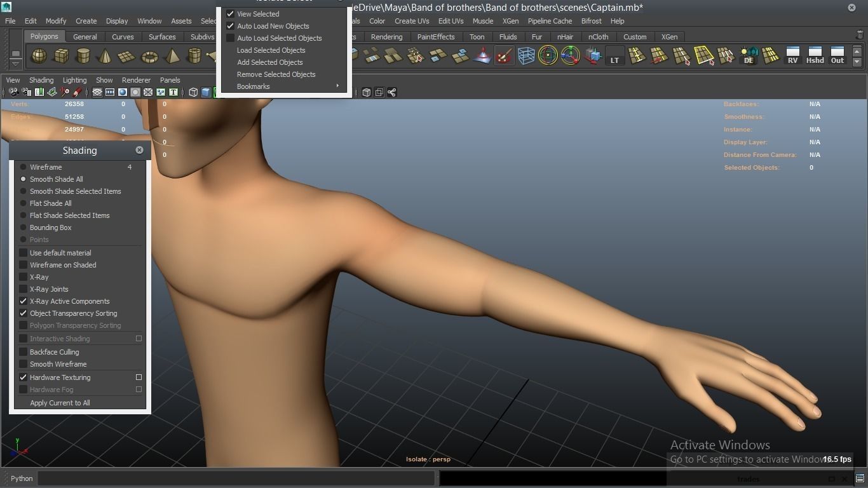
Task: Click the Python command input field
Action: 236,478
